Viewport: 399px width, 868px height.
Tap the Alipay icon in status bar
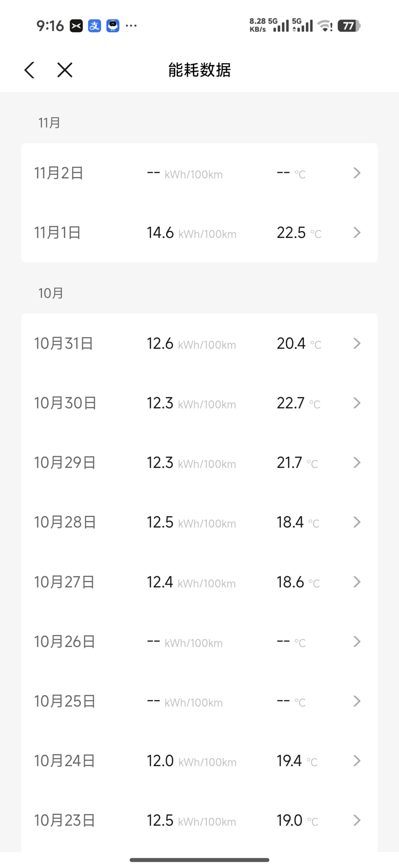(x=94, y=26)
